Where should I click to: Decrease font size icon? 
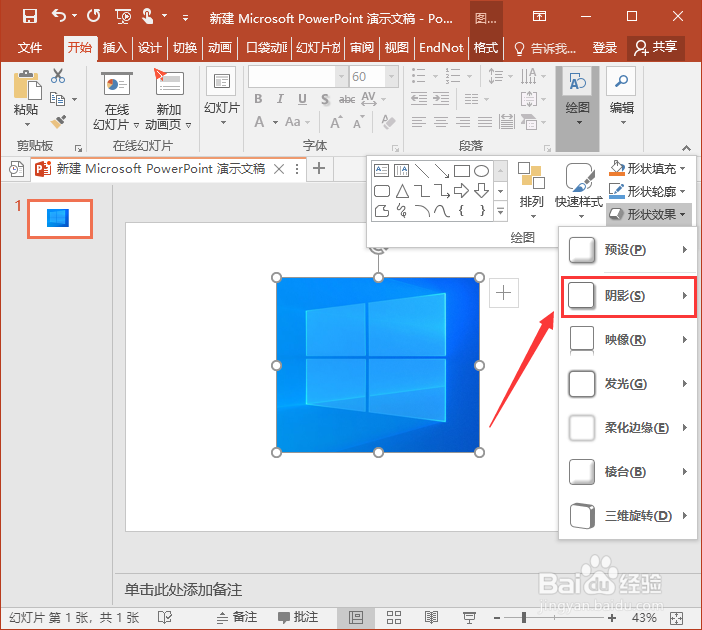point(358,122)
